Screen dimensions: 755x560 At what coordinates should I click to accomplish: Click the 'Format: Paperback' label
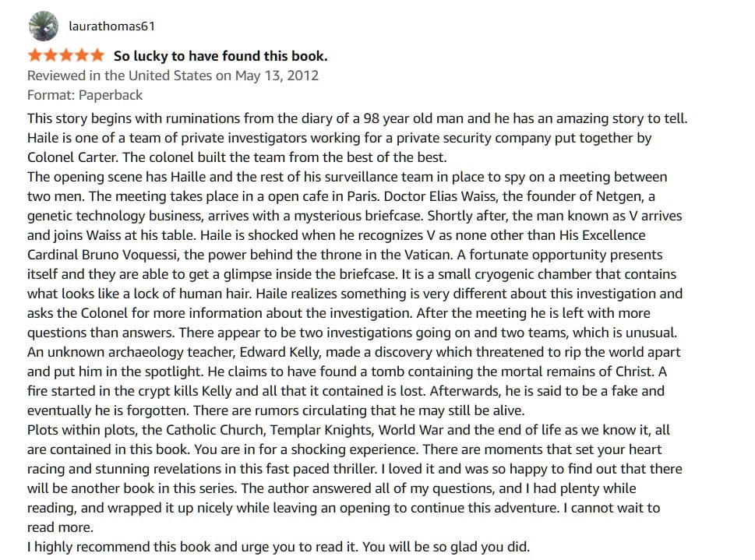(85, 95)
